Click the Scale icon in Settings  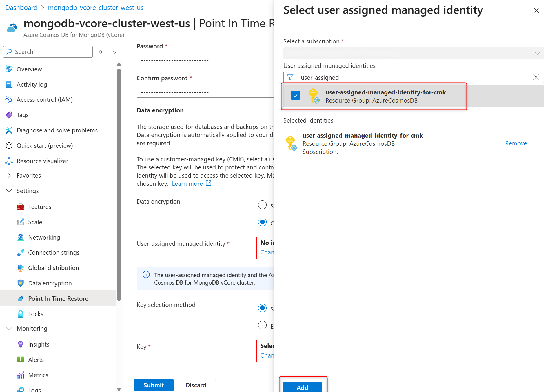coord(21,222)
